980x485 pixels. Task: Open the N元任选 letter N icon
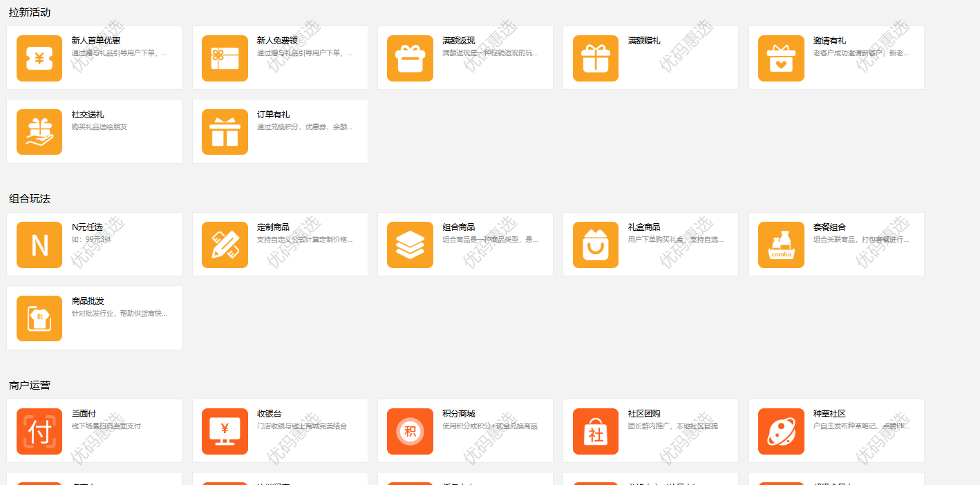[x=39, y=245]
